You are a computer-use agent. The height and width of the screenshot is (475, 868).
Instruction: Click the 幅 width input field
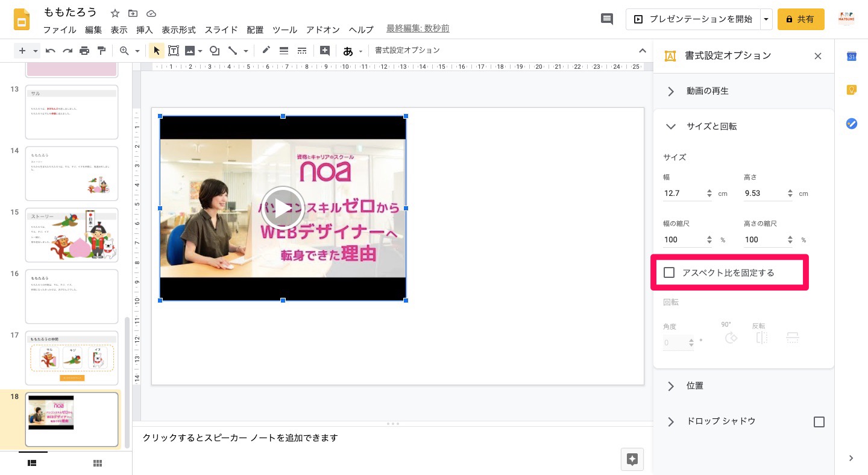pos(684,193)
